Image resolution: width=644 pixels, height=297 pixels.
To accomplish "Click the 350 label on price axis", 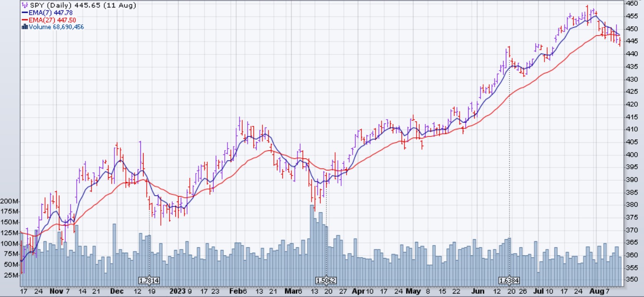I will (632, 280).
